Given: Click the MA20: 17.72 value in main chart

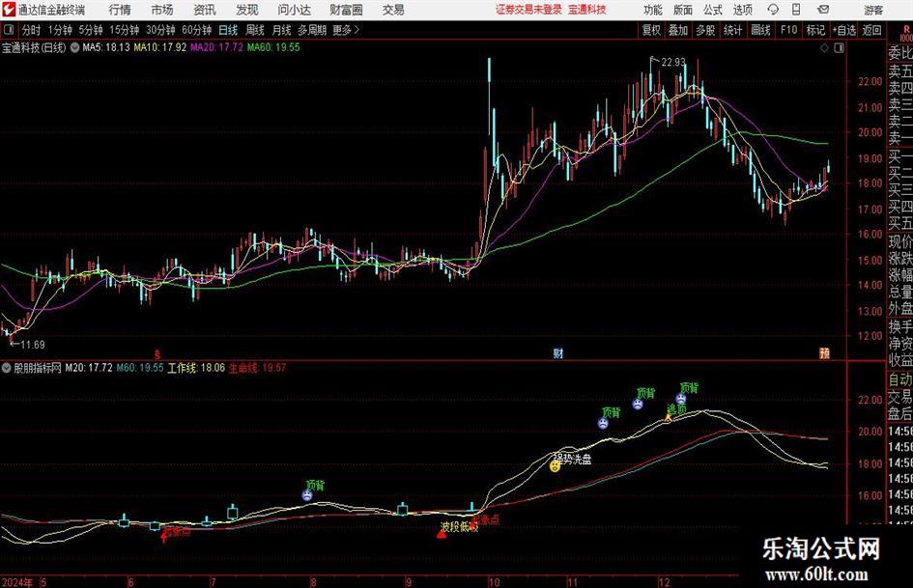Looking at the screenshot, I should coord(216,47).
